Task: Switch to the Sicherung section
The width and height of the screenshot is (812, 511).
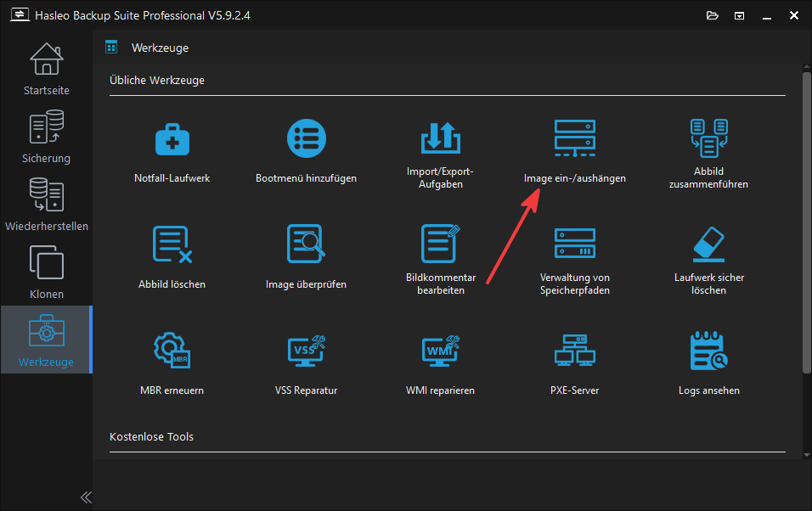Action: (47, 137)
